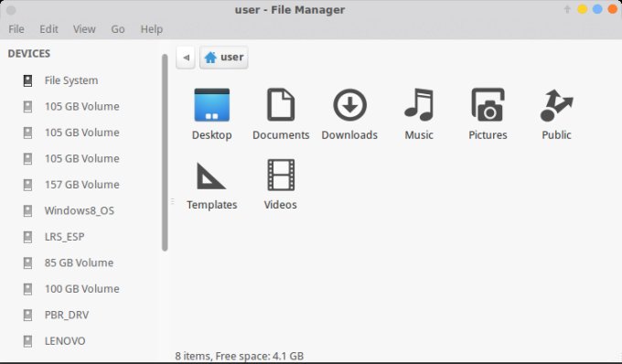Click the gray circle window menu button
The height and width of the screenshot is (364, 622).
point(11,10)
